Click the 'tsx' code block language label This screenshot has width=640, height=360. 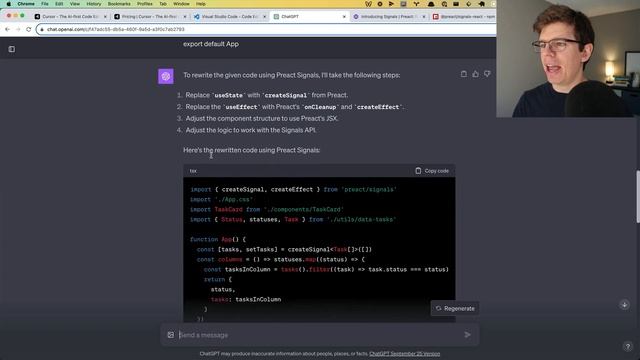[193, 171]
